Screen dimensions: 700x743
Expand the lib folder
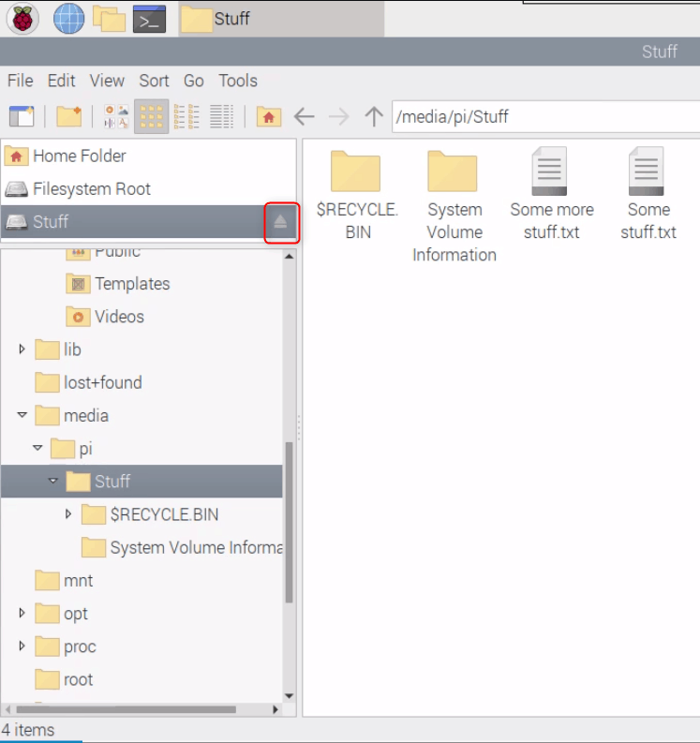(22, 349)
